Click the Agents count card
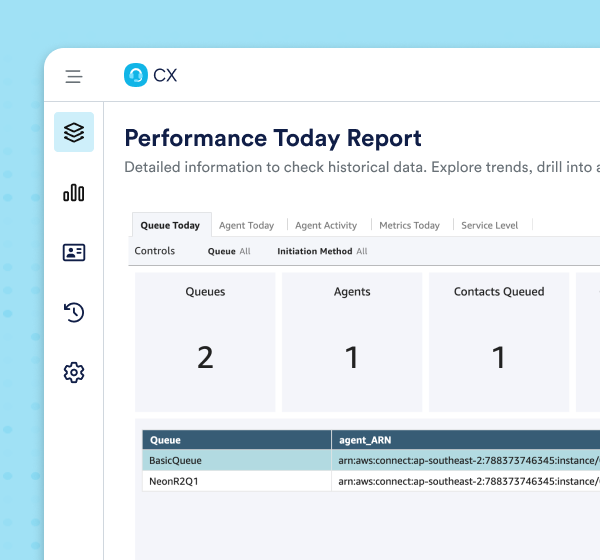The height and width of the screenshot is (560, 600). pos(352,342)
